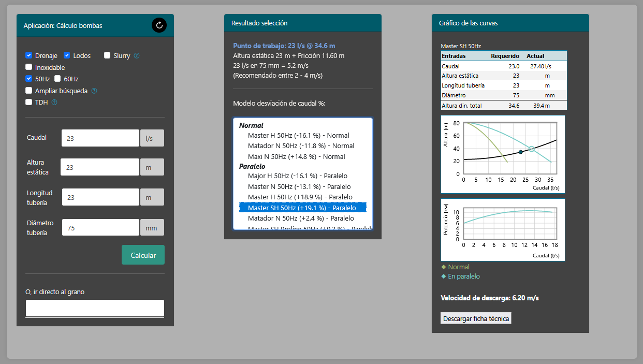
Task: Click the reset refresh icon in header
Action: (159, 25)
